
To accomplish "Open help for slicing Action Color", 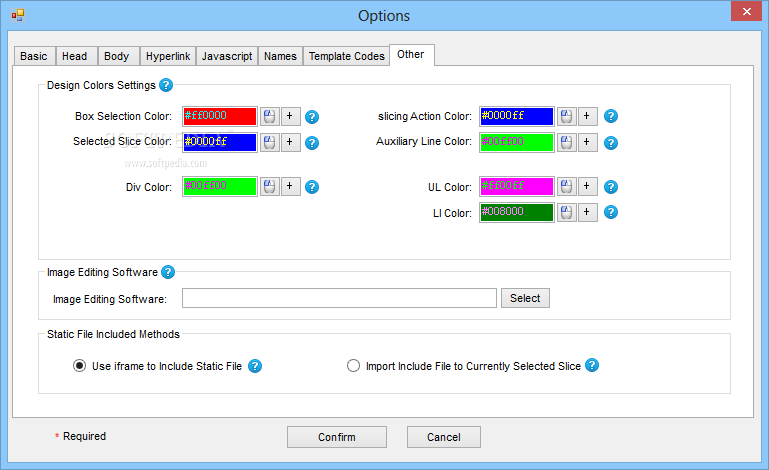I will pos(611,116).
